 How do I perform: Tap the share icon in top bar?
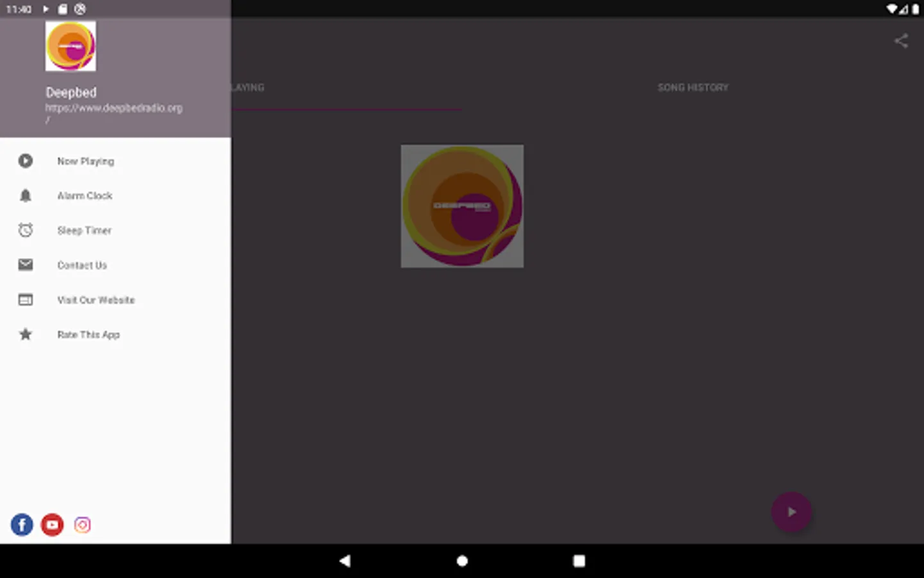tap(901, 41)
